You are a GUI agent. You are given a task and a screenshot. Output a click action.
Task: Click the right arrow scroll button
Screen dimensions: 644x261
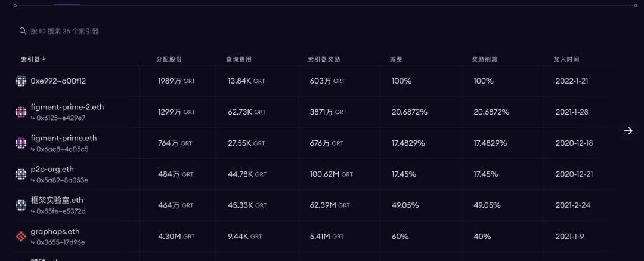(x=628, y=131)
